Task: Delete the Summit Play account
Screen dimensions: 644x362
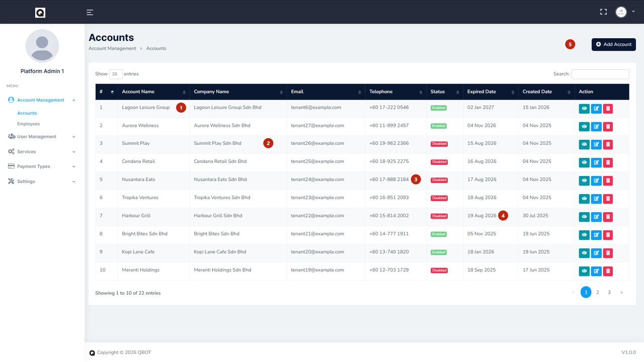Action: click(x=608, y=145)
